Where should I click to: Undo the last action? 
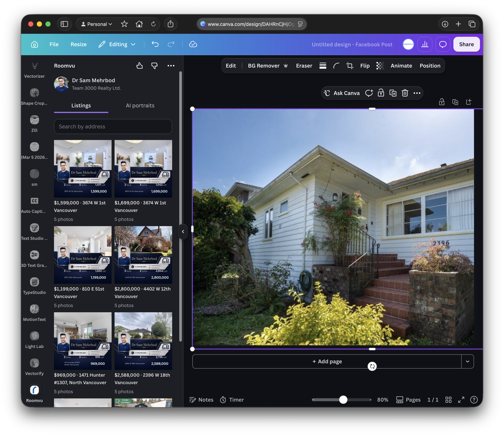coord(155,44)
